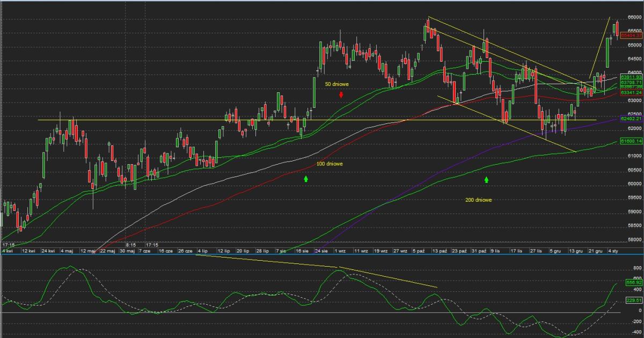The width and height of the screenshot is (644, 338).
Task: Click the 4 sty date on time axis
Action: [x=613, y=251]
